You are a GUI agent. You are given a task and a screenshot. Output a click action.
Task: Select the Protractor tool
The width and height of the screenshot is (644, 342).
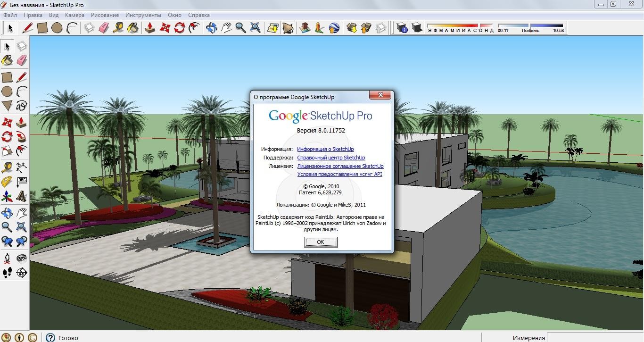[x=7, y=182]
